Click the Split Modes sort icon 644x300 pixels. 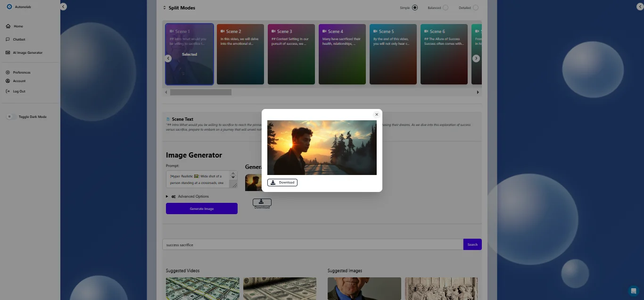[x=165, y=8]
